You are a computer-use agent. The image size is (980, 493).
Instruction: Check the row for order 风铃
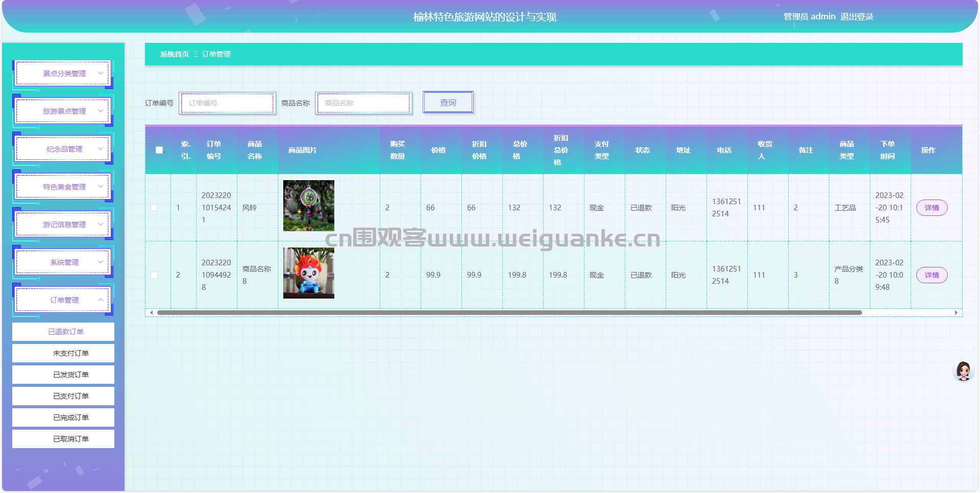click(x=154, y=208)
